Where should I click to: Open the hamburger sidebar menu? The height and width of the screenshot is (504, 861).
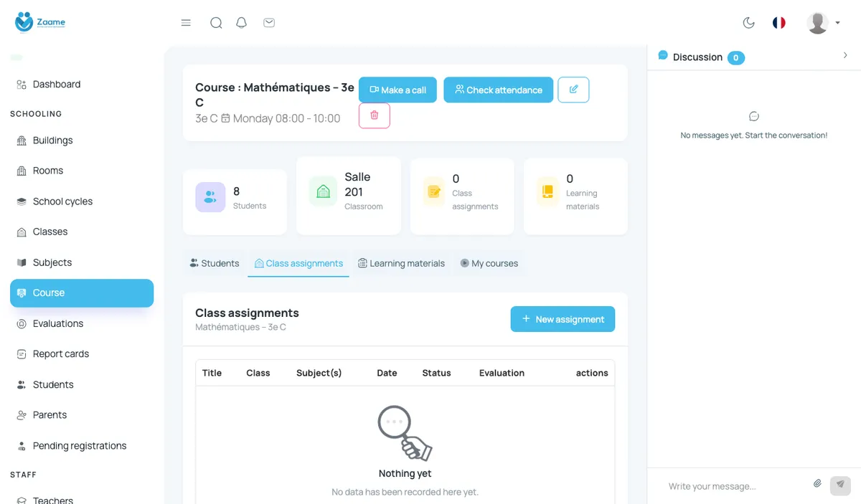(186, 23)
